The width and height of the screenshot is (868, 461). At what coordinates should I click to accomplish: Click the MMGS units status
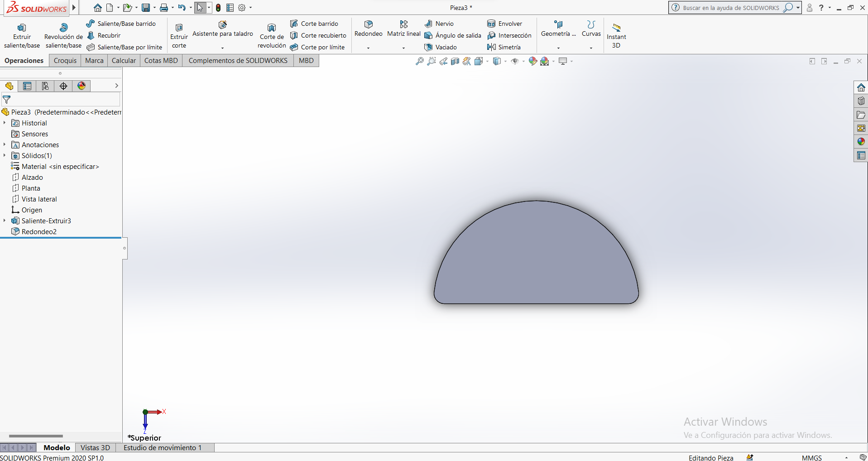coord(811,457)
